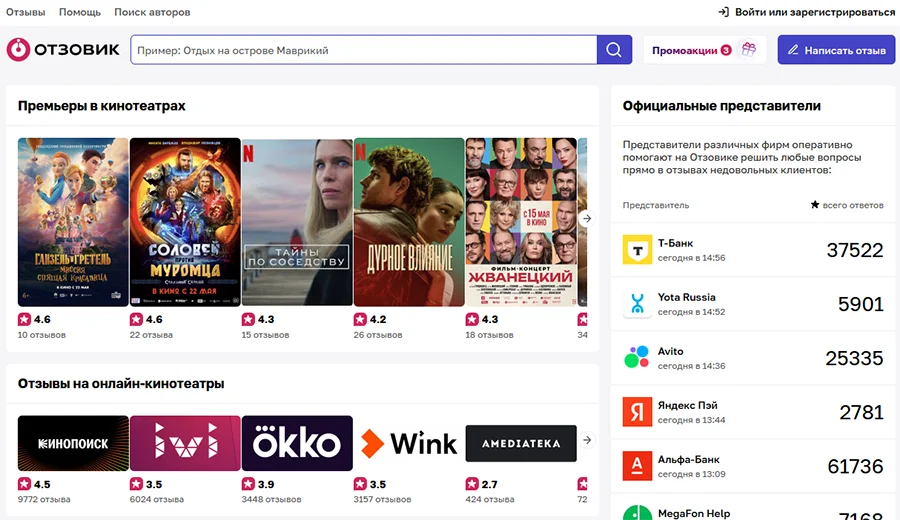900x520 pixels.
Task: Click the Avito representative name
Action: [x=670, y=351]
